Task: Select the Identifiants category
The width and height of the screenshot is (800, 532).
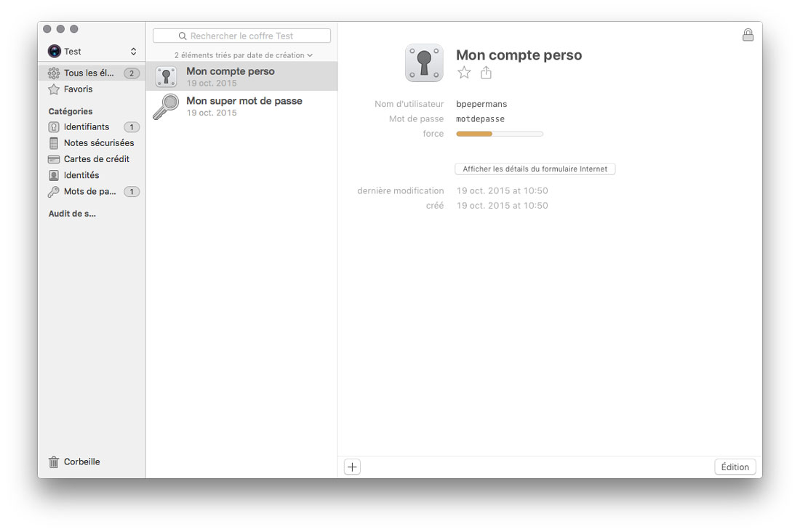Action: point(92,127)
